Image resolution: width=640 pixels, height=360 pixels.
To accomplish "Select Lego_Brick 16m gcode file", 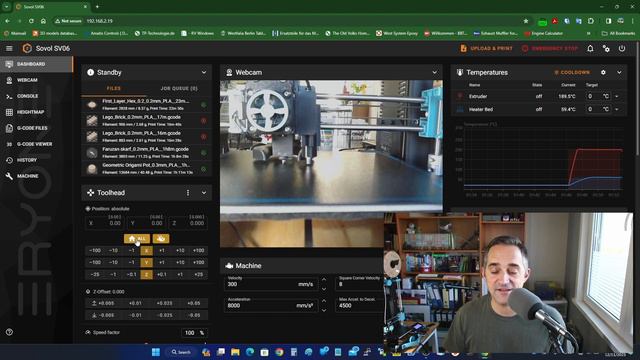I will [147, 136].
